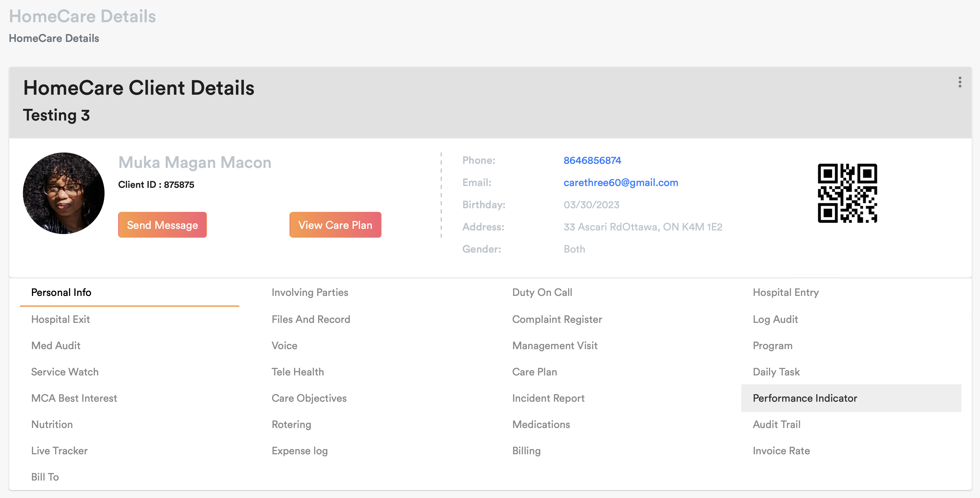The image size is (980, 498).
Task: Open the Audit Trail tab
Action: [x=776, y=424]
